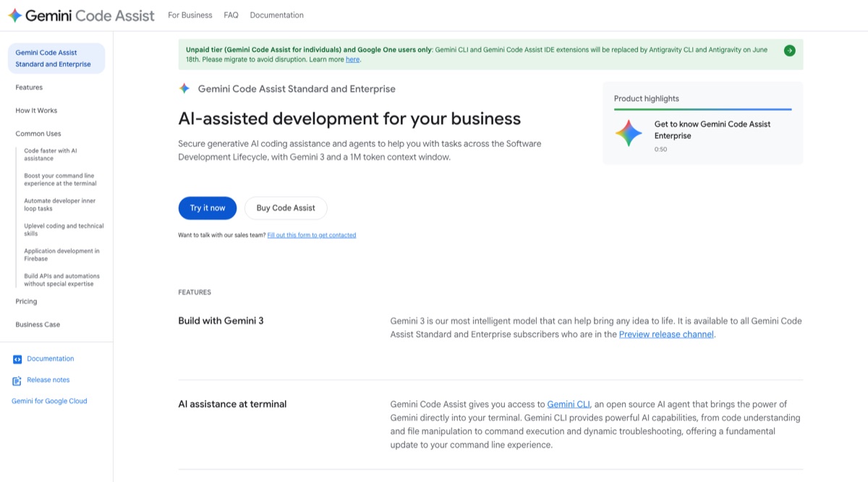Click the Release notes icon in sidebar
The width and height of the screenshot is (868, 482).
coord(17,381)
